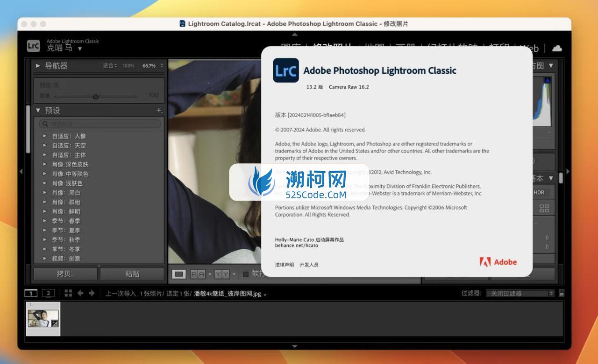Click the right panel scrollbar handle
The height and width of the screenshot is (364, 598).
[561, 177]
